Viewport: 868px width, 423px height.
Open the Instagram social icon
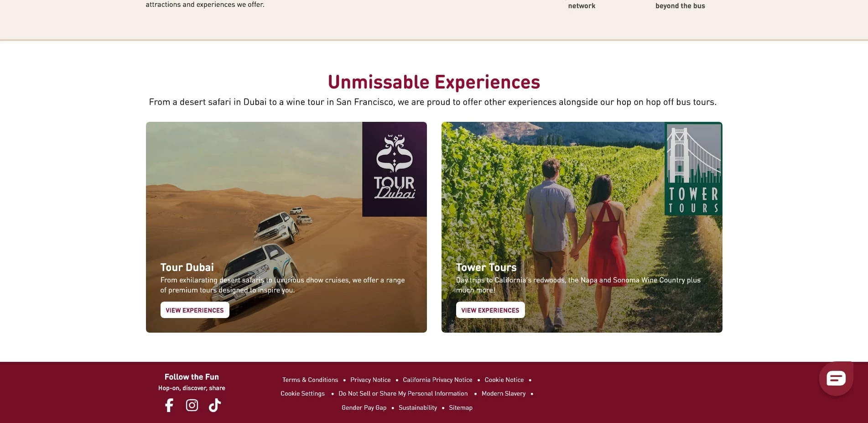pyautogui.click(x=192, y=405)
